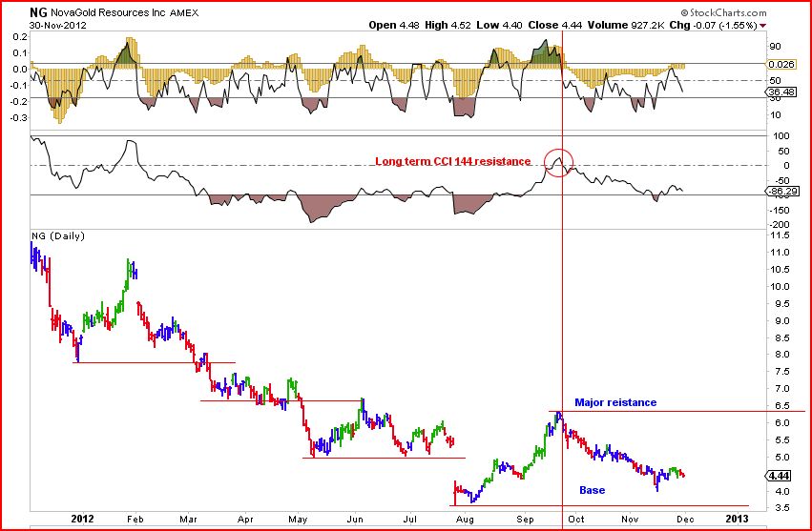Click the red down arrow beside Chg

click(x=762, y=26)
